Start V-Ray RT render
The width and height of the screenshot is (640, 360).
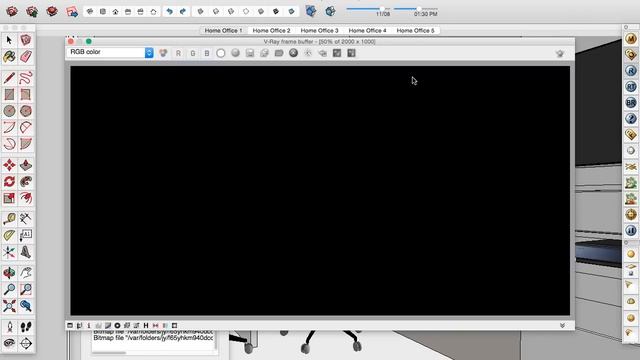(631, 87)
